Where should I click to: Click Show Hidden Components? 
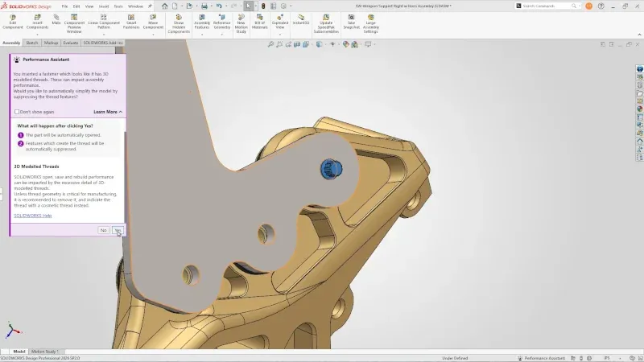coord(179,24)
